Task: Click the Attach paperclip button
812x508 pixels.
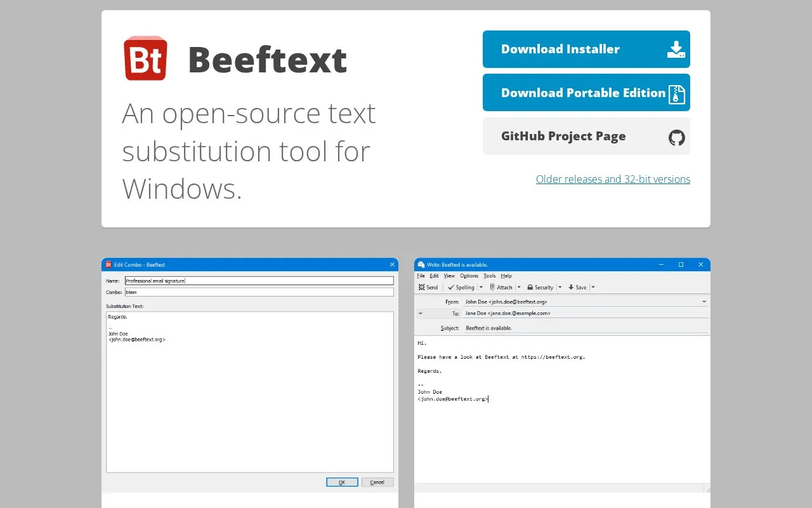Action: pos(501,287)
